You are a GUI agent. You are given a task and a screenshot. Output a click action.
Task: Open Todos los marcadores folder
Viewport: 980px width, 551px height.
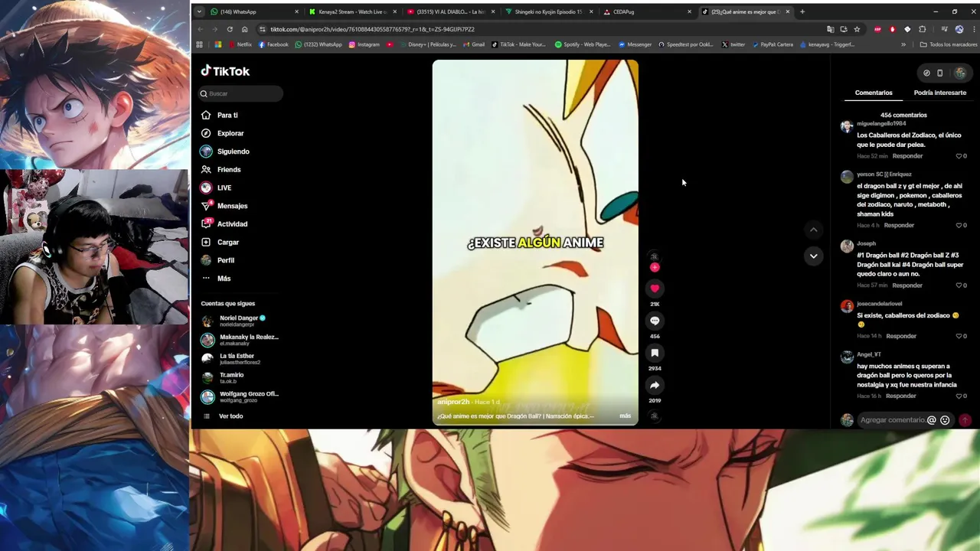[x=948, y=44]
